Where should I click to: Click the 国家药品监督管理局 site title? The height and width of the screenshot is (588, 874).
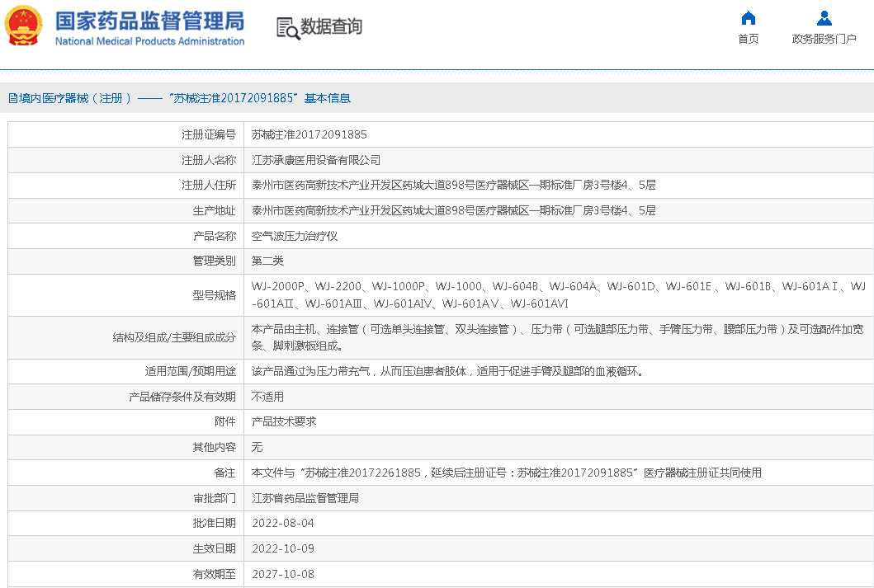click(149, 21)
